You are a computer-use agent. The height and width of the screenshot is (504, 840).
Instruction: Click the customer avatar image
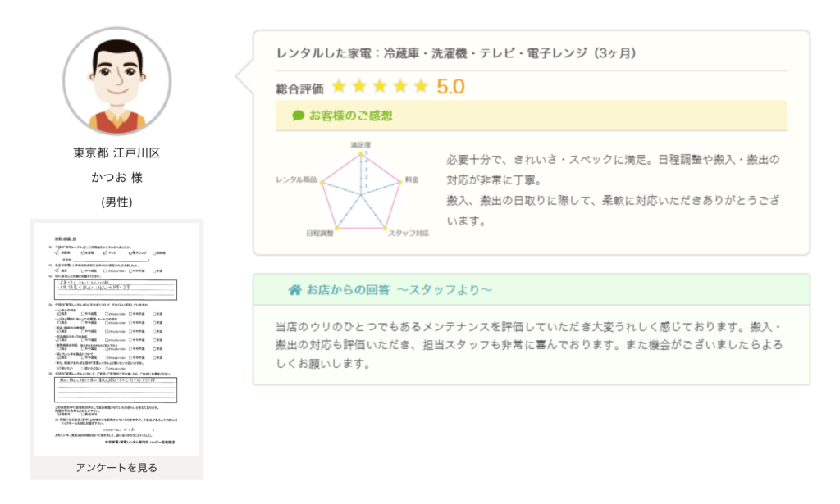[116, 82]
